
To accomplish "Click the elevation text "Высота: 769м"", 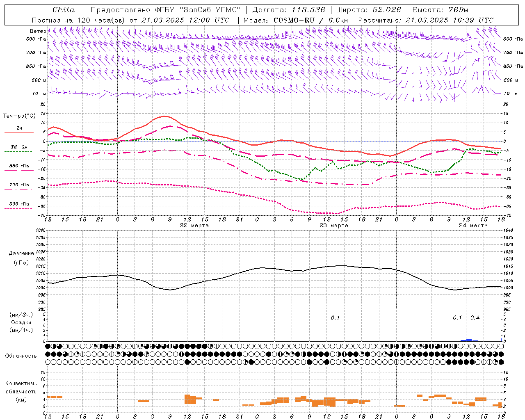I will coord(440,10).
